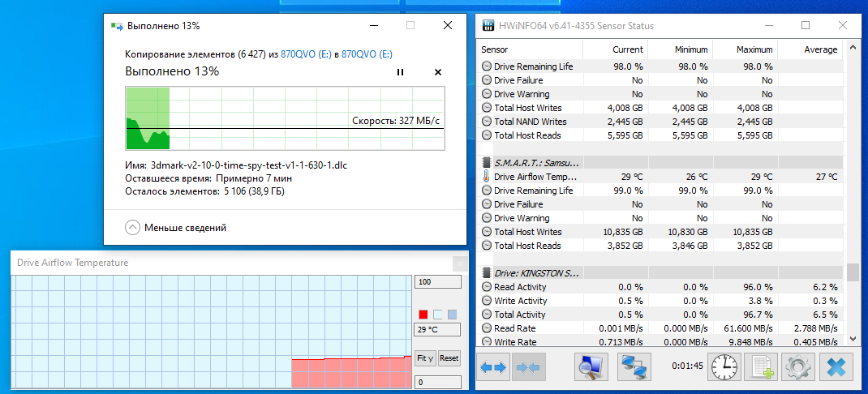Click the Sensor column header

click(x=530, y=49)
